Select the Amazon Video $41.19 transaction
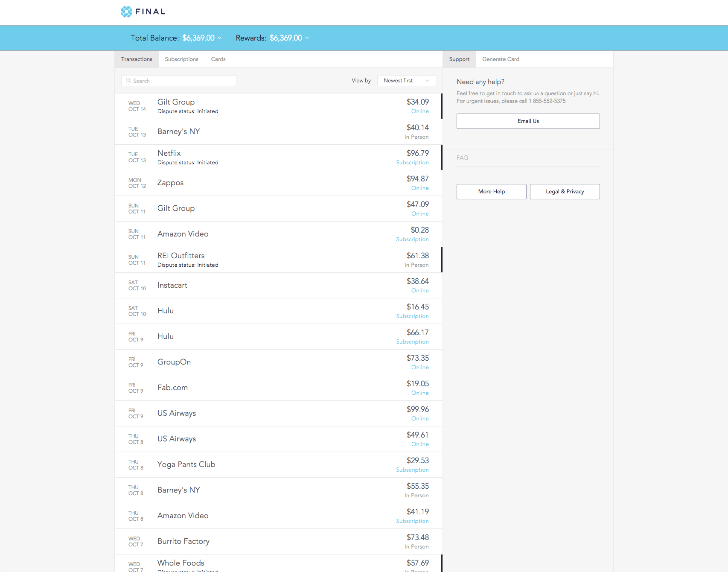Viewport: 728px width, 572px height. tap(278, 516)
